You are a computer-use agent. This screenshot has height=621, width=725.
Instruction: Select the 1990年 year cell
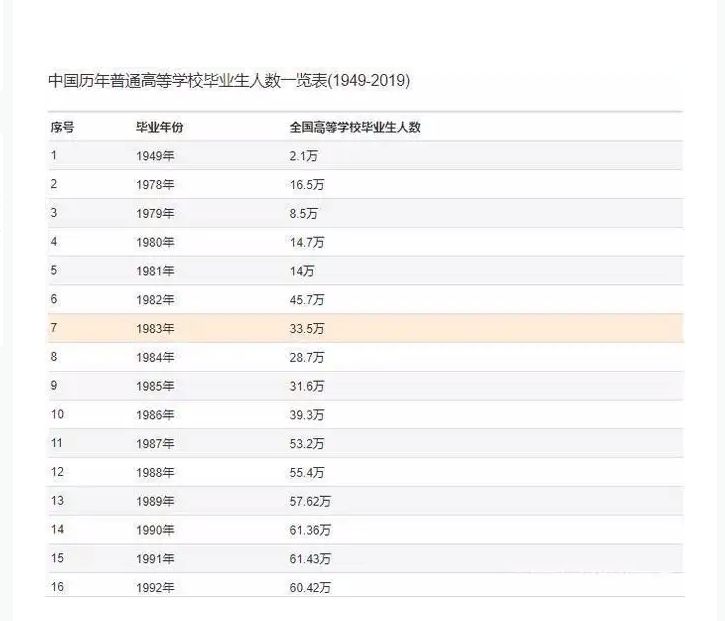(155, 530)
